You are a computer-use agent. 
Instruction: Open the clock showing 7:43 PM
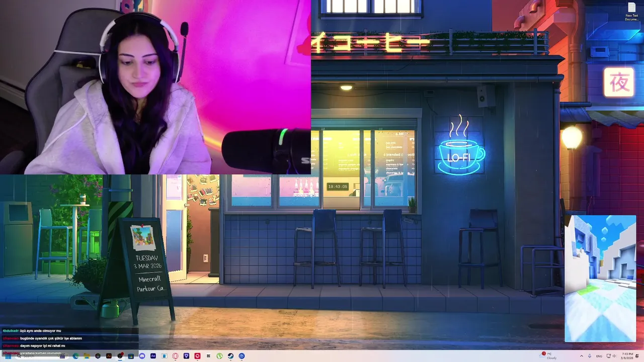(x=627, y=356)
